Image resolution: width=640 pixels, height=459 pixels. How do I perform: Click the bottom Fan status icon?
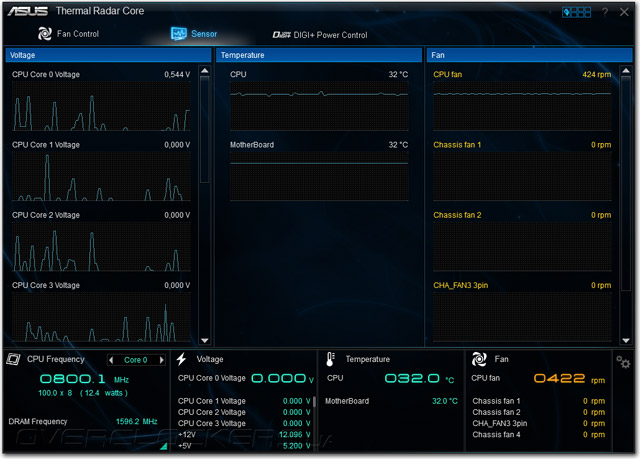pos(479,359)
